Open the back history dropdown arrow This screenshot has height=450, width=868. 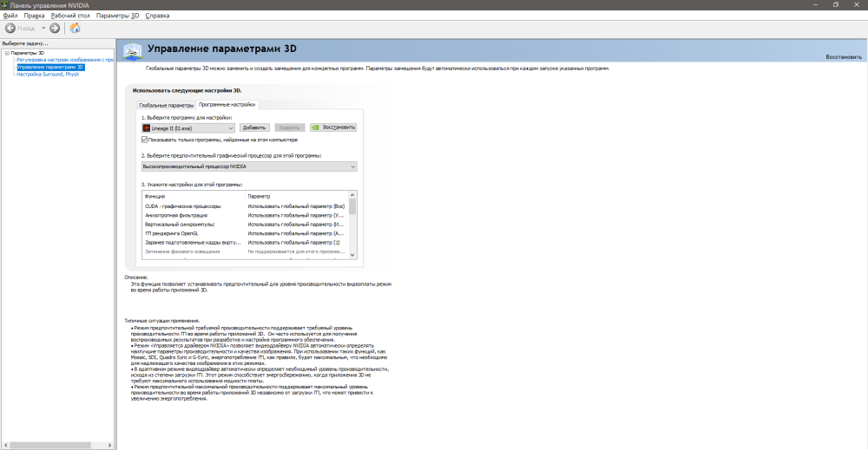pyautogui.click(x=43, y=28)
